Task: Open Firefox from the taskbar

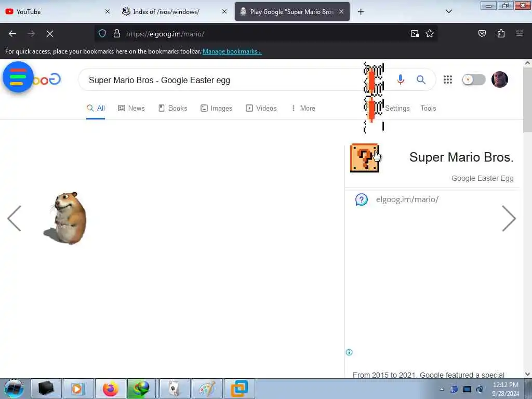Action: click(111, 389)
